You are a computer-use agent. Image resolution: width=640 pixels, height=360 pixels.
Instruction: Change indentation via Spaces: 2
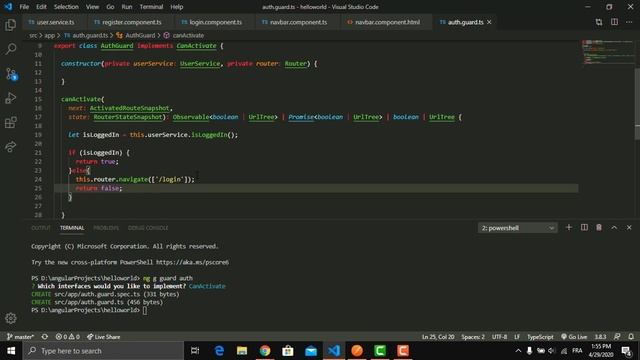(473, 337)
